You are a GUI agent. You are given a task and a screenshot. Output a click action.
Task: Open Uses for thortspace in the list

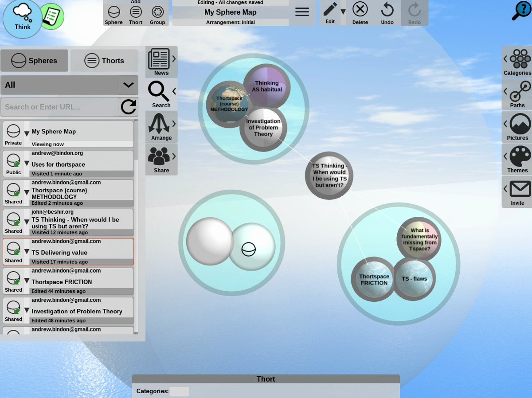(68, 164)
